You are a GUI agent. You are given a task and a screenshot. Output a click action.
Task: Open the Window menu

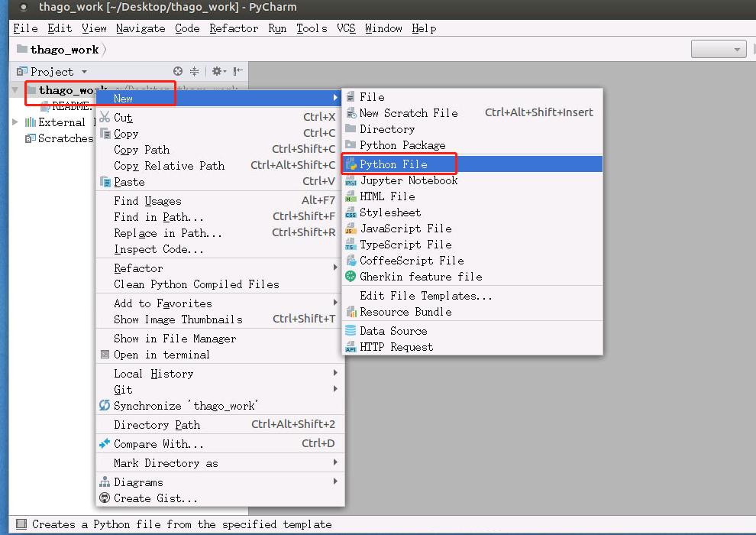383,28
